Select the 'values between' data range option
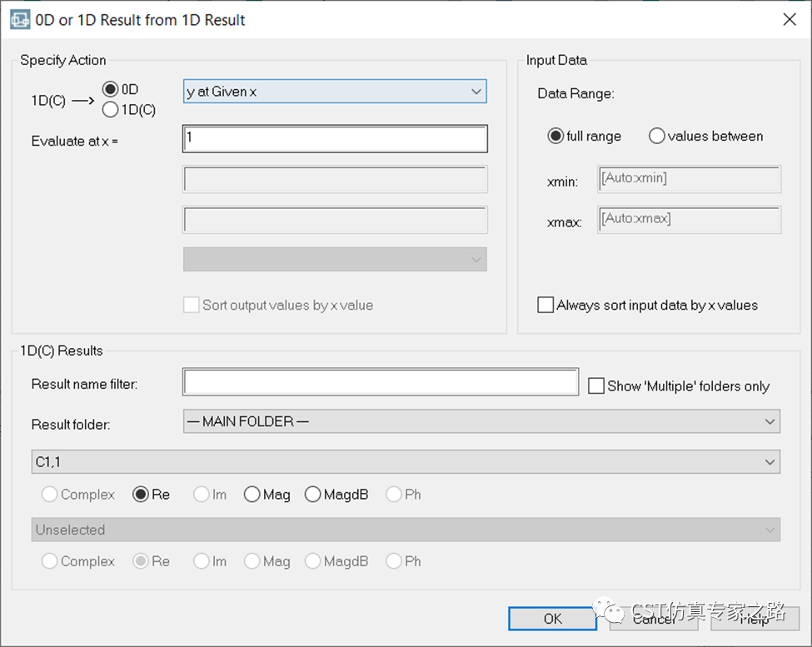 coord(657,136)
